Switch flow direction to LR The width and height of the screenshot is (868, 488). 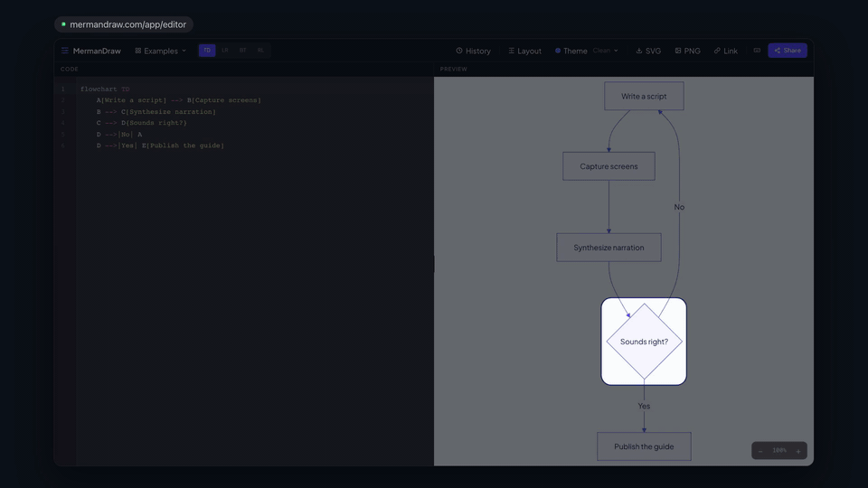[x=225, y=51]
